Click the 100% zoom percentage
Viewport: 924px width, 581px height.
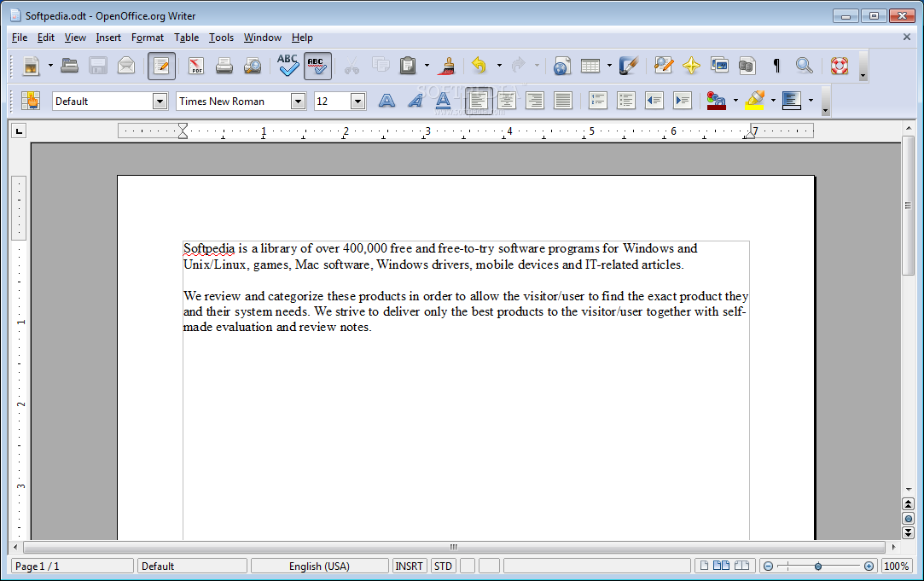pyautogui.click(x=897, y=566)
